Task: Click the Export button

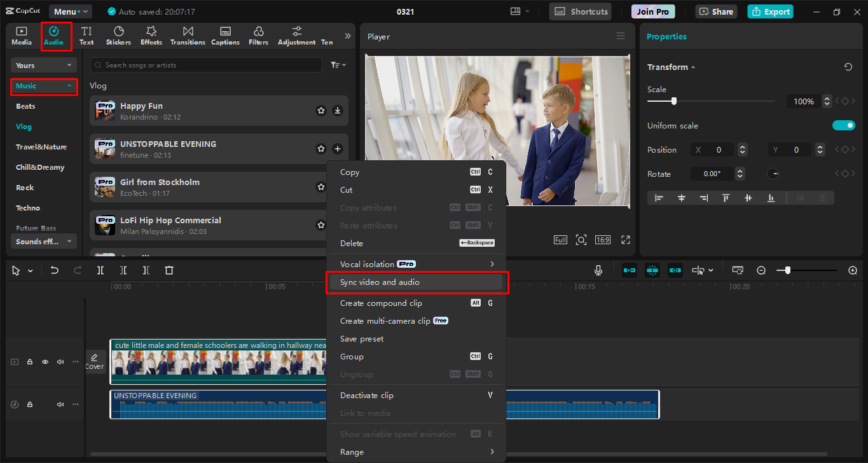Action: (x=770, y=11)
